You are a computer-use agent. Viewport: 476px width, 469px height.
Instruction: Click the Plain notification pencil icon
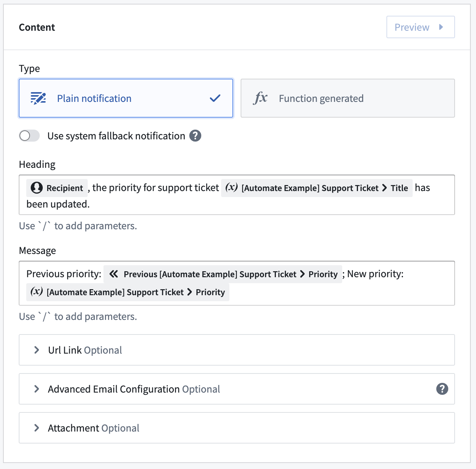coord(38,98)
